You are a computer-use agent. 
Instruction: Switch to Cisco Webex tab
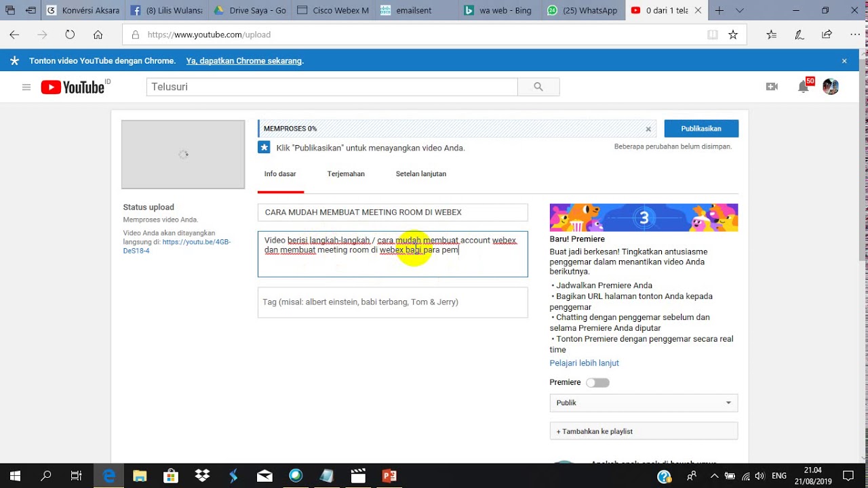click(332, 10)
